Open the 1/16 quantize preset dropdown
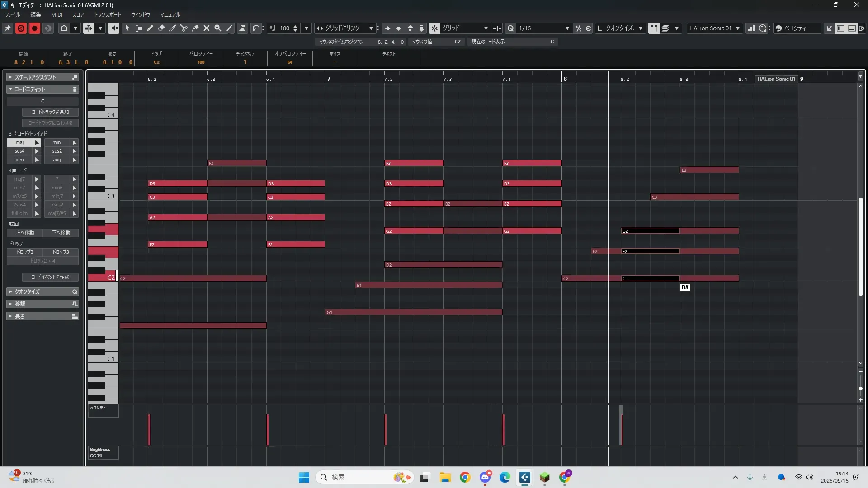 pos(567,28)
